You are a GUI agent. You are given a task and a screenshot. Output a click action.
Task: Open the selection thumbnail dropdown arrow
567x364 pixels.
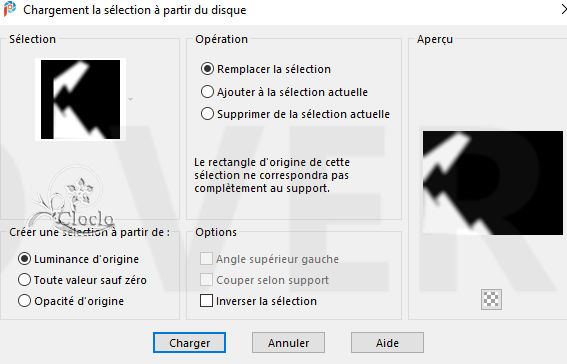click(131, 99)
